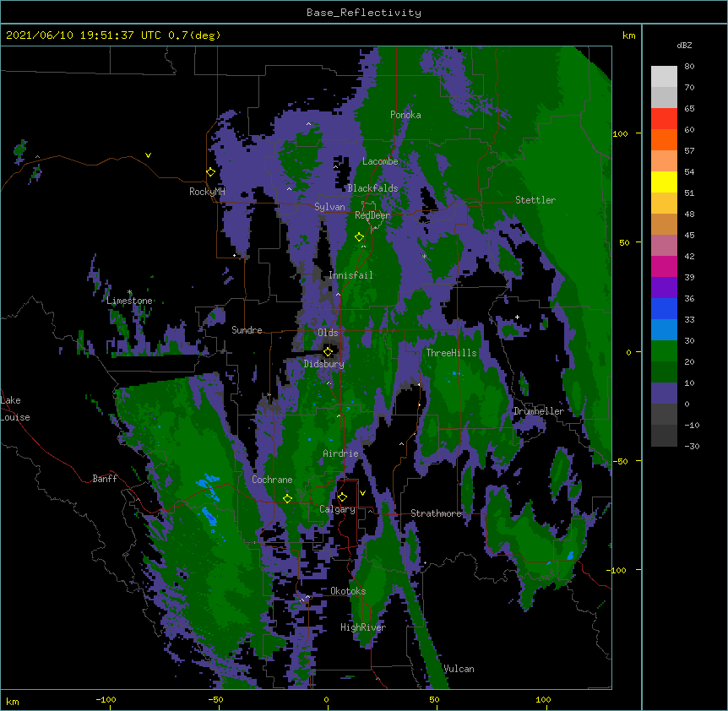Click the Banff map label
728x711 pixels.
pos(105,479)
